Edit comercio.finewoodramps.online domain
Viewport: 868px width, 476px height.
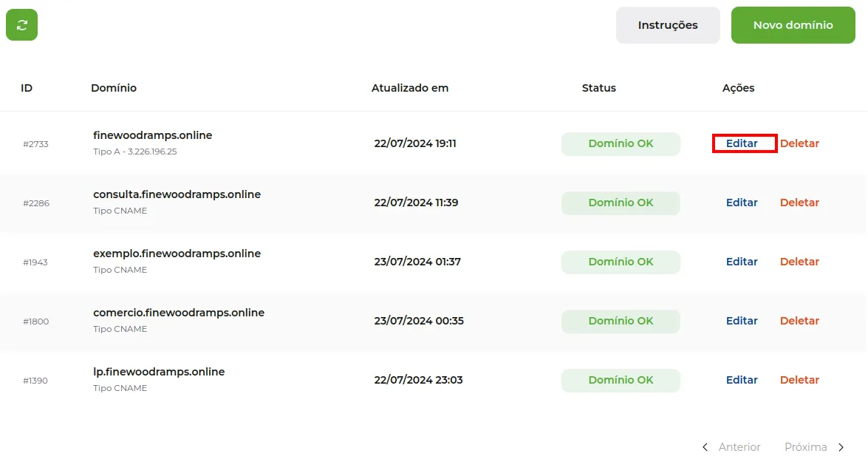coord(742,321)
